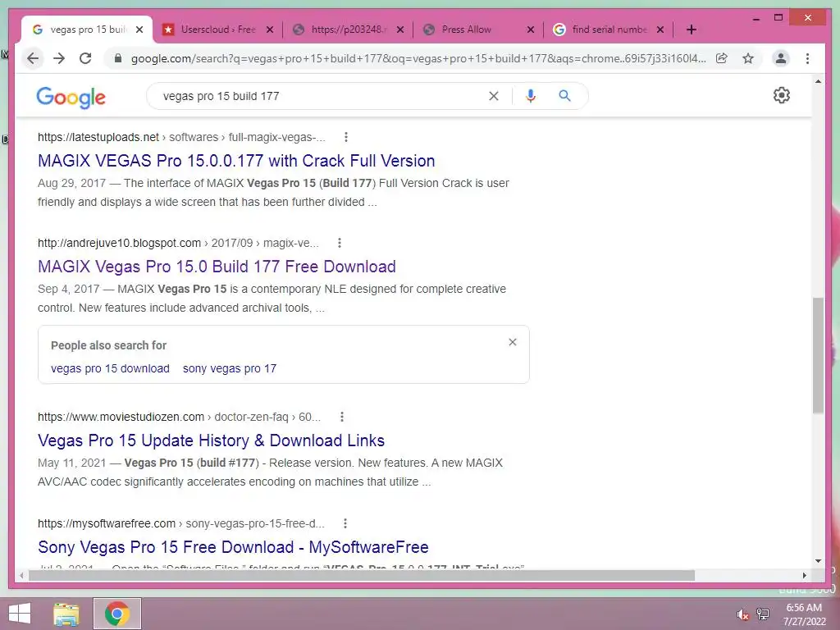Open Google quick settings gear
This screenshot has width=840, height=630.
point(782,95)
